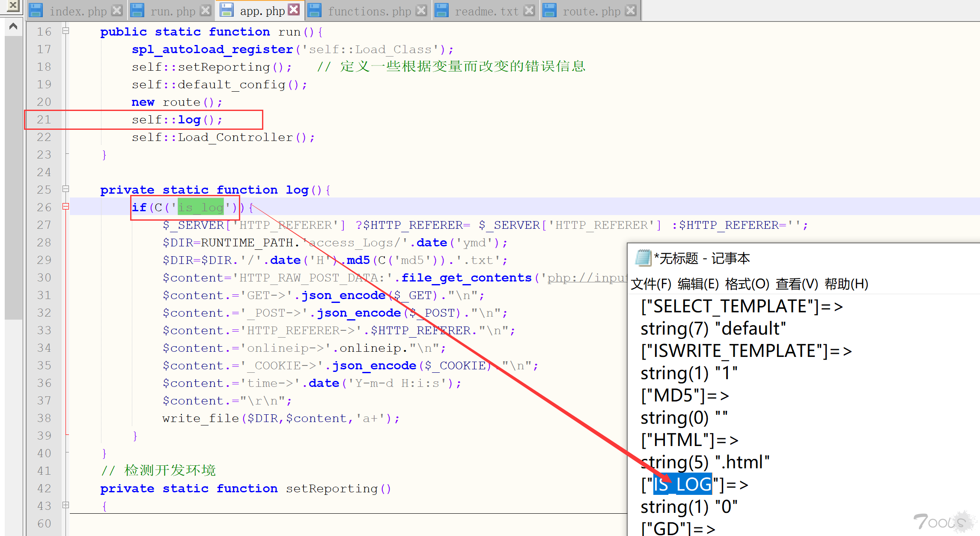Close the run.php tab

(x=206, y=10)
